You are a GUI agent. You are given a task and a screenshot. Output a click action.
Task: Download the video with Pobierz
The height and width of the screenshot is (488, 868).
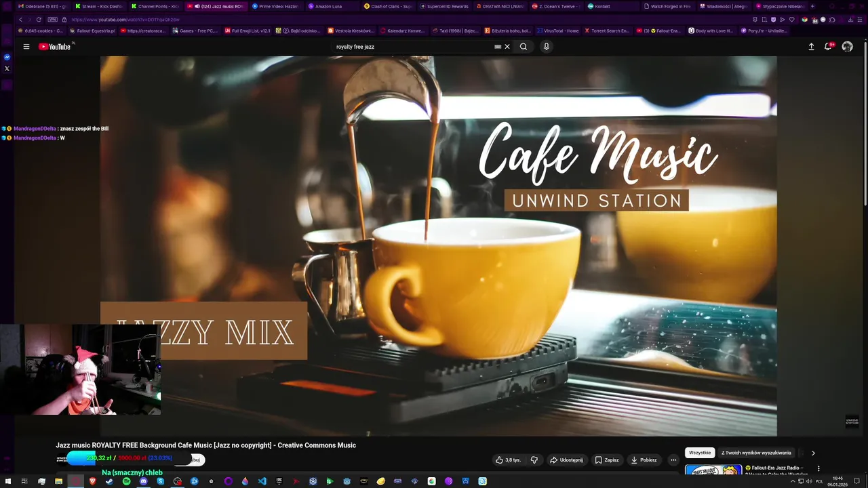(x=644, y=460)
